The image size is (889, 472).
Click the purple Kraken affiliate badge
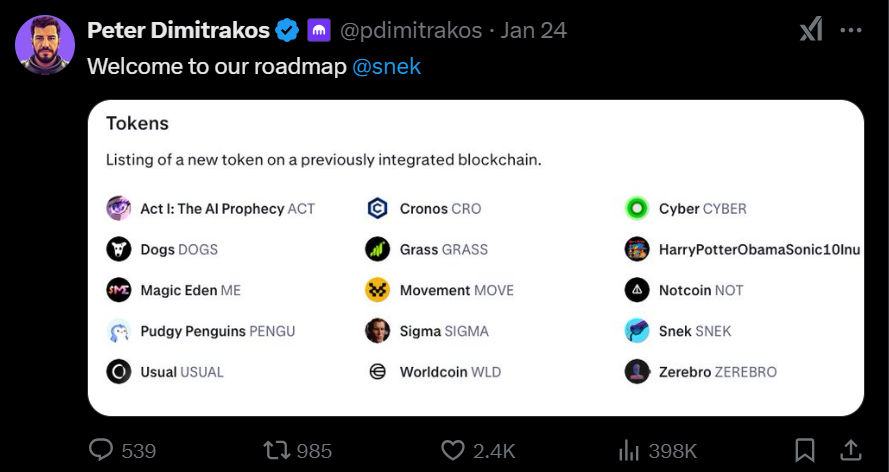(x=319, y=30)
